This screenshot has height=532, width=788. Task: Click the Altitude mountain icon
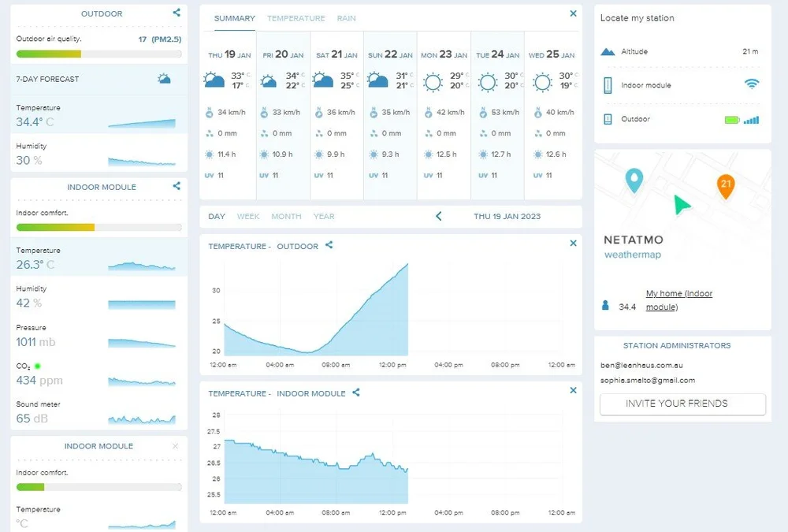pyautogui.click(x=608, y=51)
